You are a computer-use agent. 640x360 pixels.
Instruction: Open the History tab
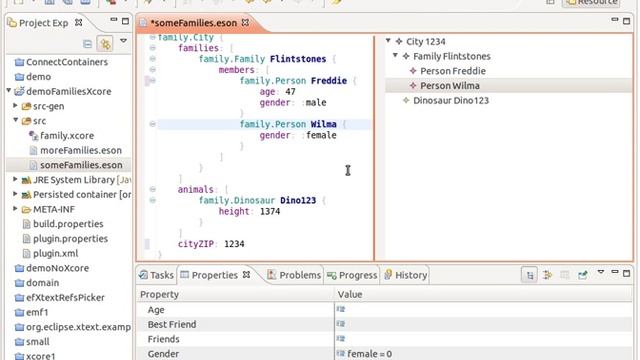click(x=406, y=275)
